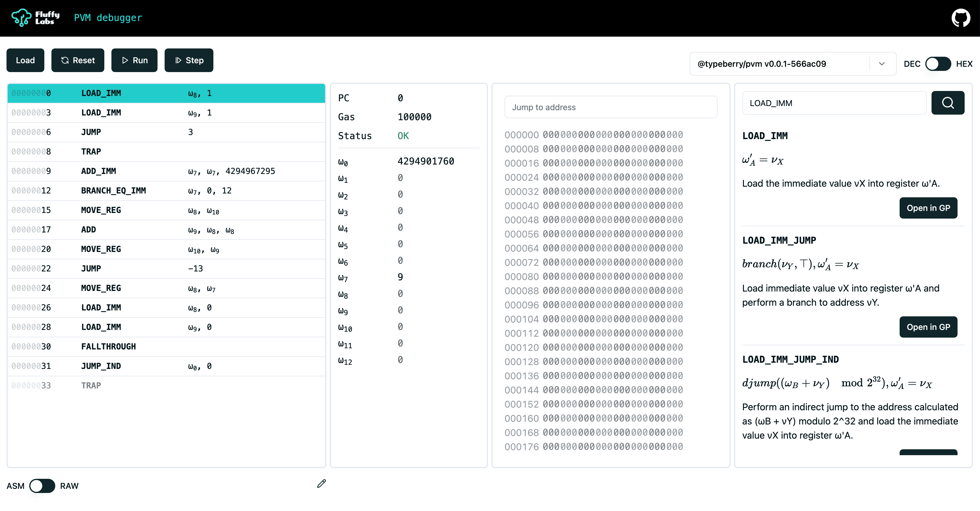Screen dimensions: 980x511
Task: Expand the PVM version dropdown chevron
Action: 882,64
